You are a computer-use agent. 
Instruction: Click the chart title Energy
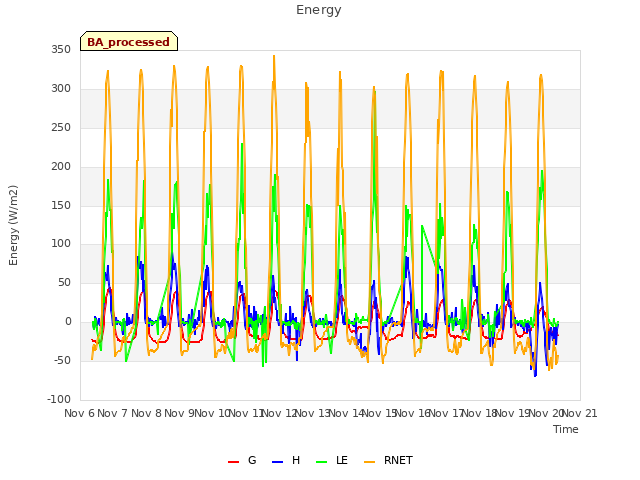point(318,10)
